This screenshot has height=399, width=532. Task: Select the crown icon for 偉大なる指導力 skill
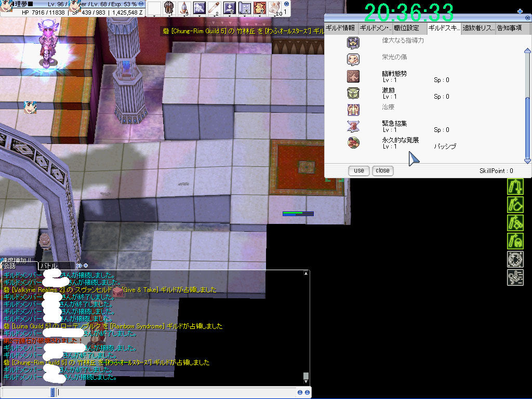coord(353,43)
